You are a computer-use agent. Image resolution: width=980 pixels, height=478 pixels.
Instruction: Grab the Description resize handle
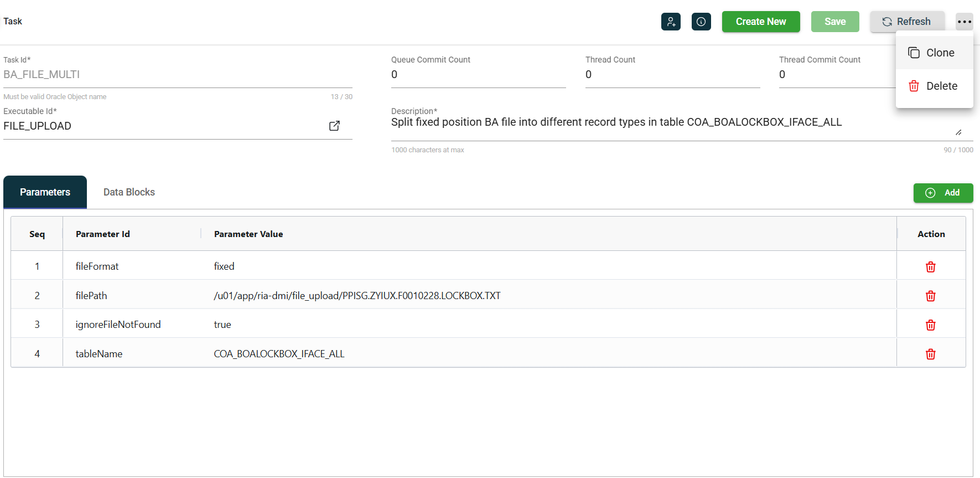[958, 132]
